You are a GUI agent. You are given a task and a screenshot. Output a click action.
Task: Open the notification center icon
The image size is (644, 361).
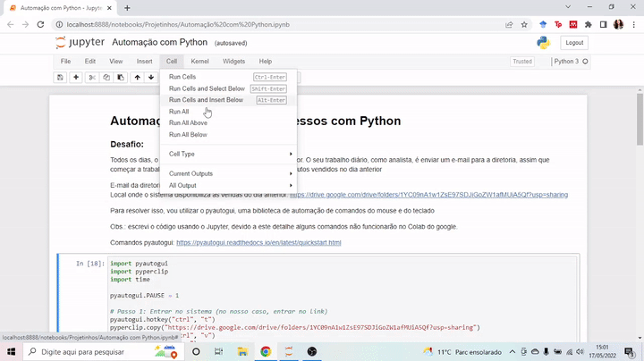click(629, 351)
